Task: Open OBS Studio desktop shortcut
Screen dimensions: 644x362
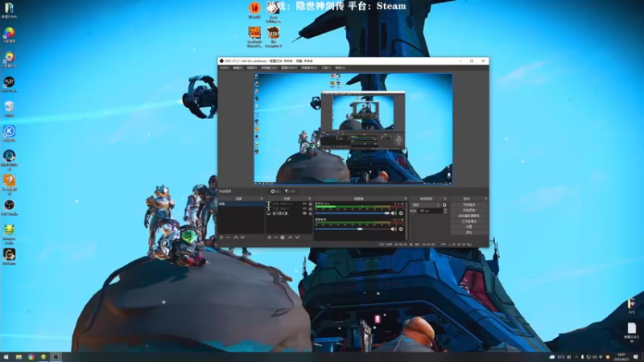Action: click(10, 208)
